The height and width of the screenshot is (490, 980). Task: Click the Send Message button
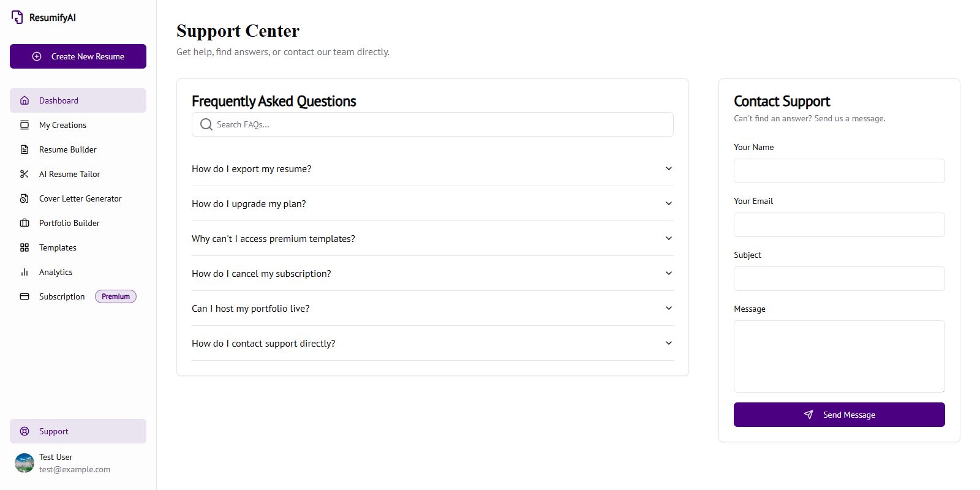(839, 415)
